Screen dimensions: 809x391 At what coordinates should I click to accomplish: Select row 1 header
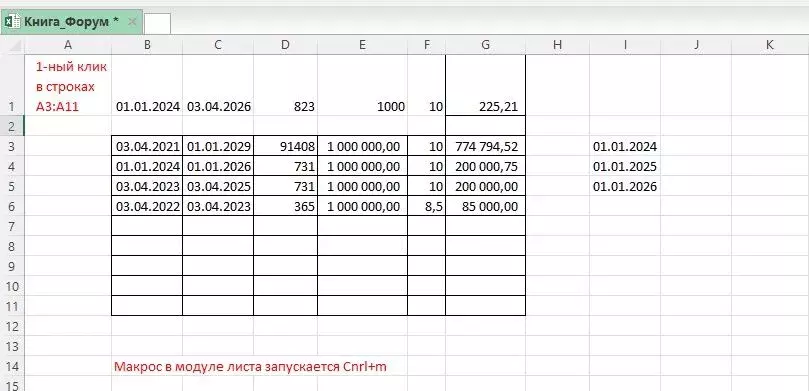tap(12, 85)
